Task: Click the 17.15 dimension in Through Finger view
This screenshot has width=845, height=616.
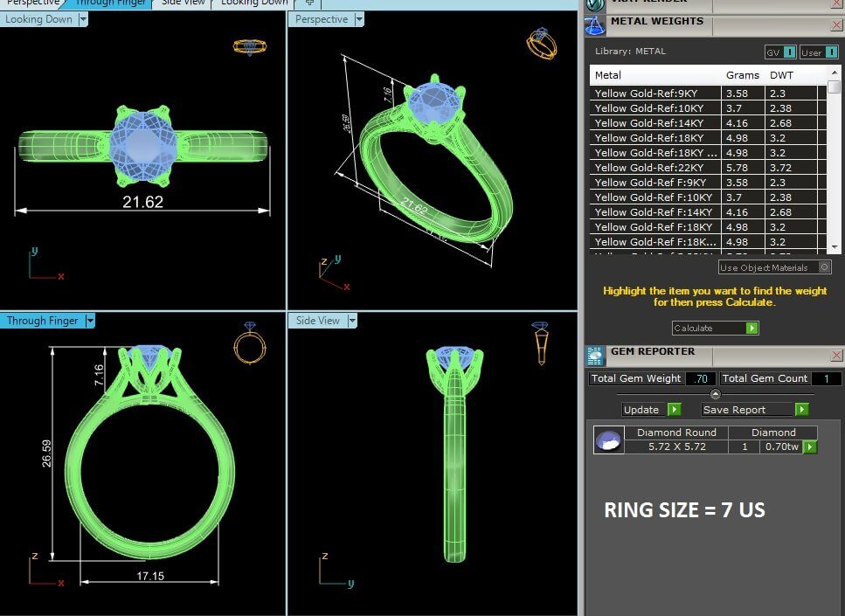Action: (150, 576)
